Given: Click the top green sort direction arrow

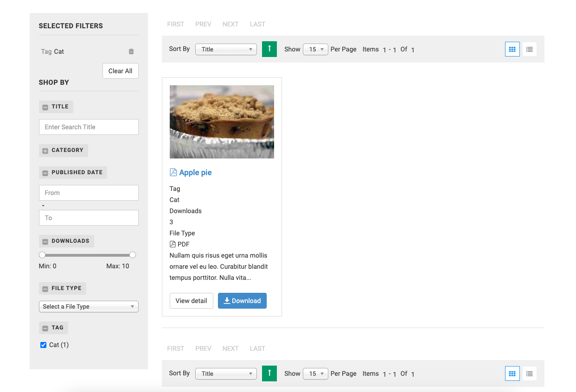Looking at the screenshot, I should click(x=269, y=49).
